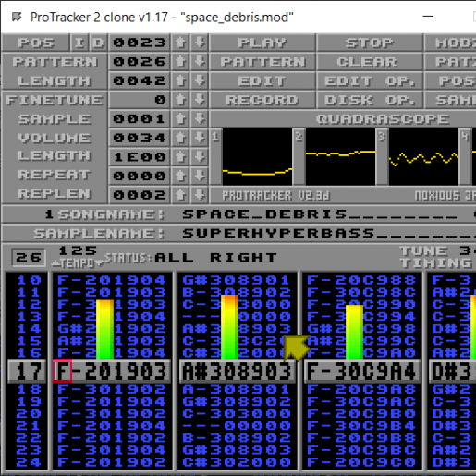Click PATTERN number up arrow
Viewport: 476px width, 476px height.
coord(180,62)
